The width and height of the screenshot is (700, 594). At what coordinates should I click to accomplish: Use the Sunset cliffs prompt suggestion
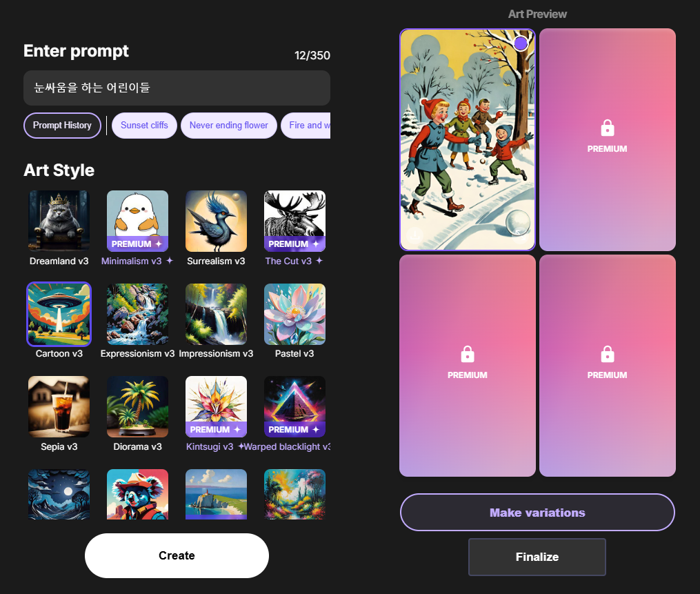click(144, 126)
